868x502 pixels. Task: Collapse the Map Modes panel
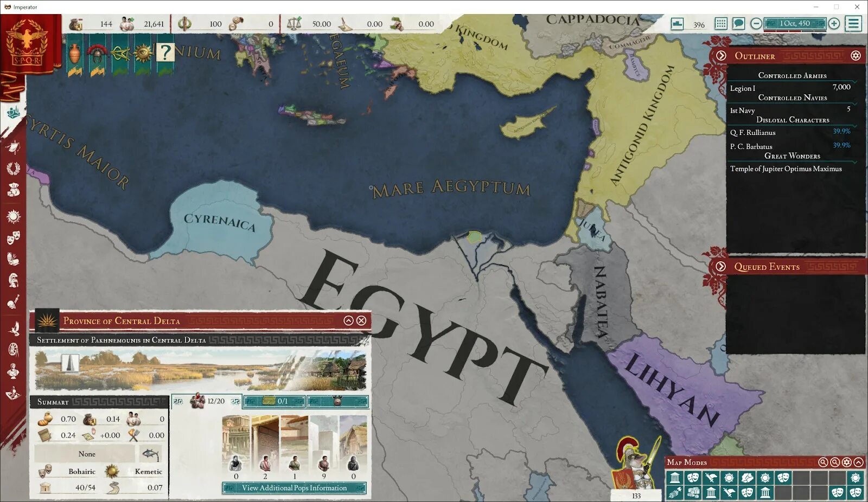(858, 462)
